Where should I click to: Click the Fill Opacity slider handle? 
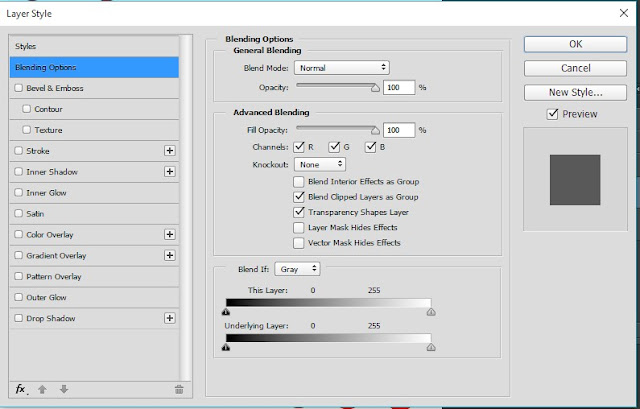click(x=375, y=131)
